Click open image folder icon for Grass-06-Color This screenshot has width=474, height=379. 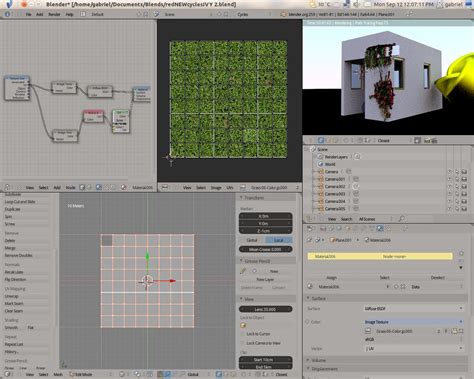coord(454,331)
